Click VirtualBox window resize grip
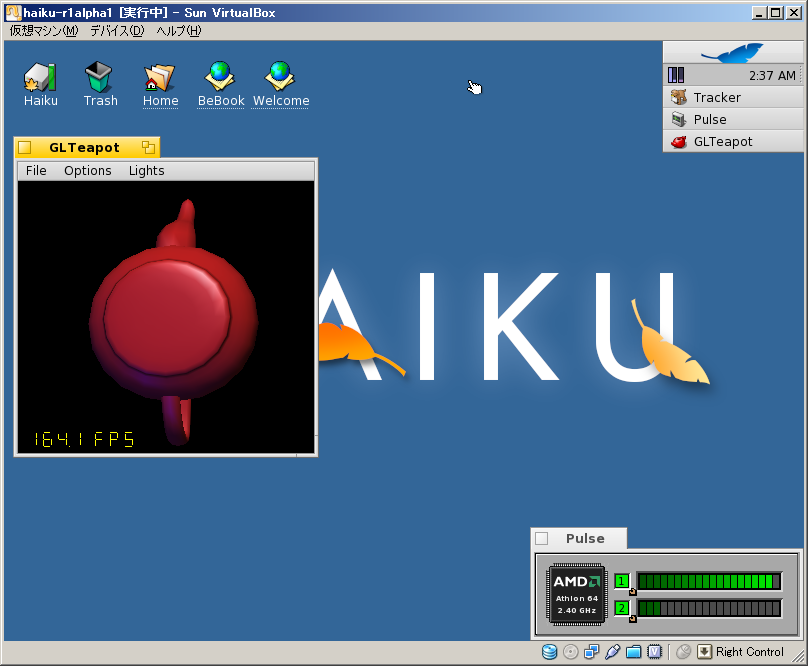The image size is (808, 666). (x=798, y=656)
